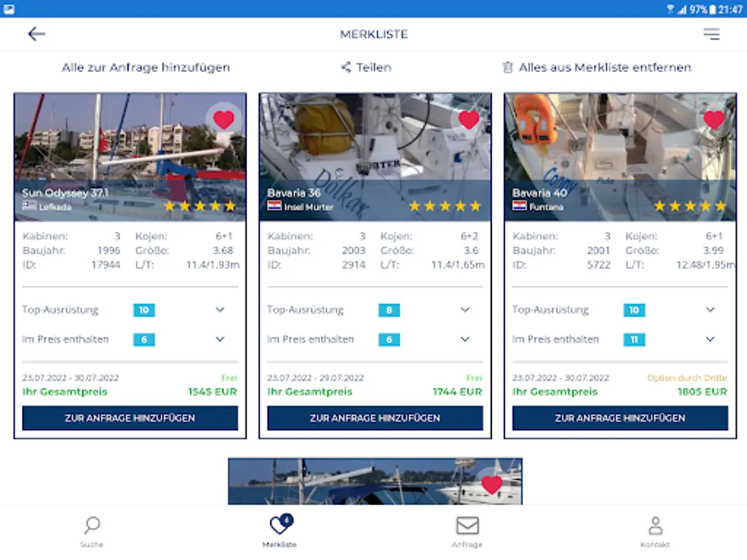Open the Anfrage tab
Viewport: 747px width, 560px height.
[x=467, y=532]
